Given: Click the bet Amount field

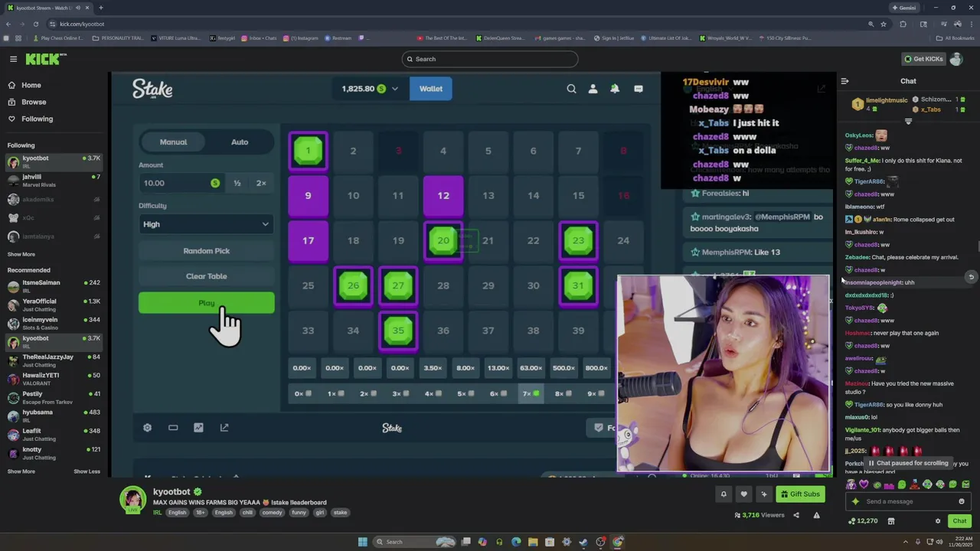Looking at the screenshot, I should (x=181, y=183).
